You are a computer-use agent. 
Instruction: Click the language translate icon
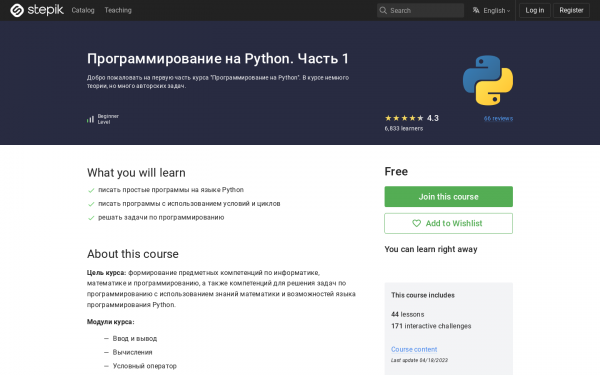pyautogui.click(x=476, y=10)
